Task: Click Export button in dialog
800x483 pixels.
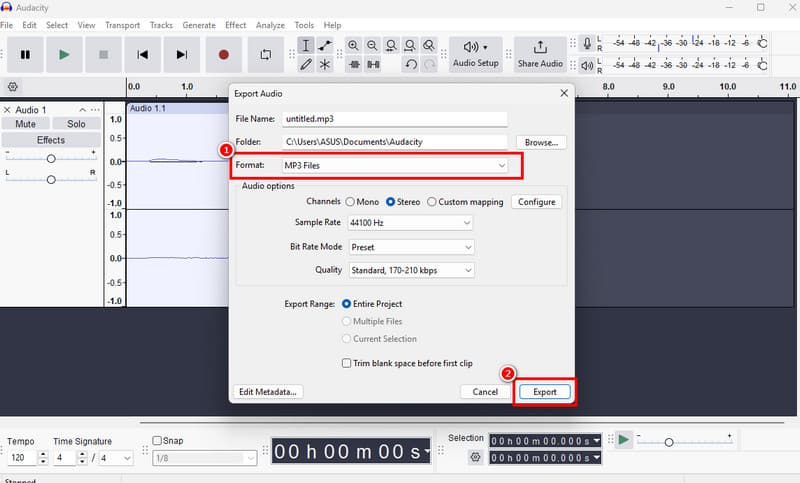Action: pyautogui.click(x=545, y=392)
